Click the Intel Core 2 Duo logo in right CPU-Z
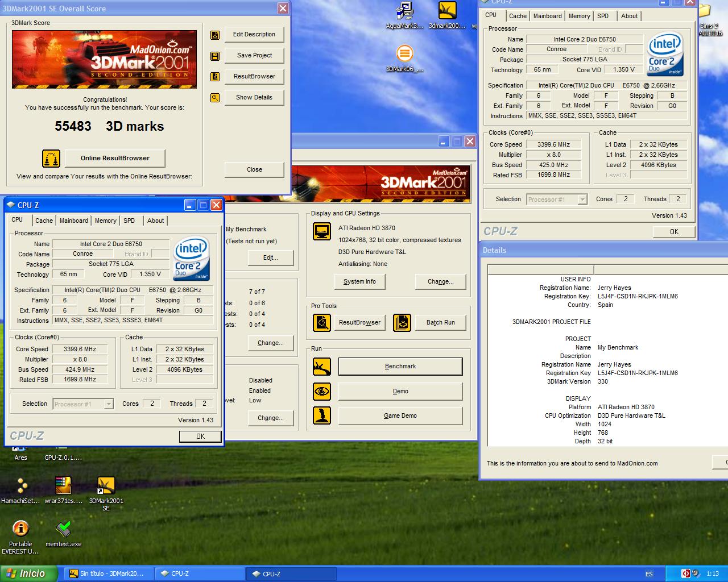 pos(665,55)
